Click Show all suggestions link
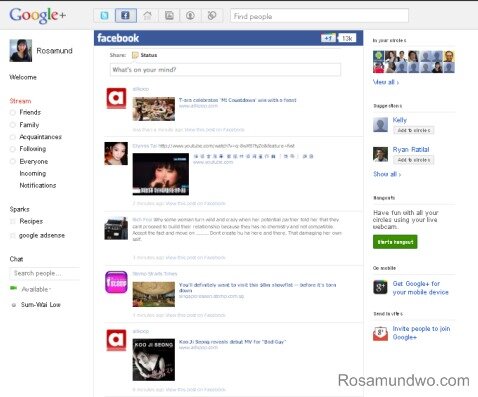 pyautogui.click(x=387, y=174)
